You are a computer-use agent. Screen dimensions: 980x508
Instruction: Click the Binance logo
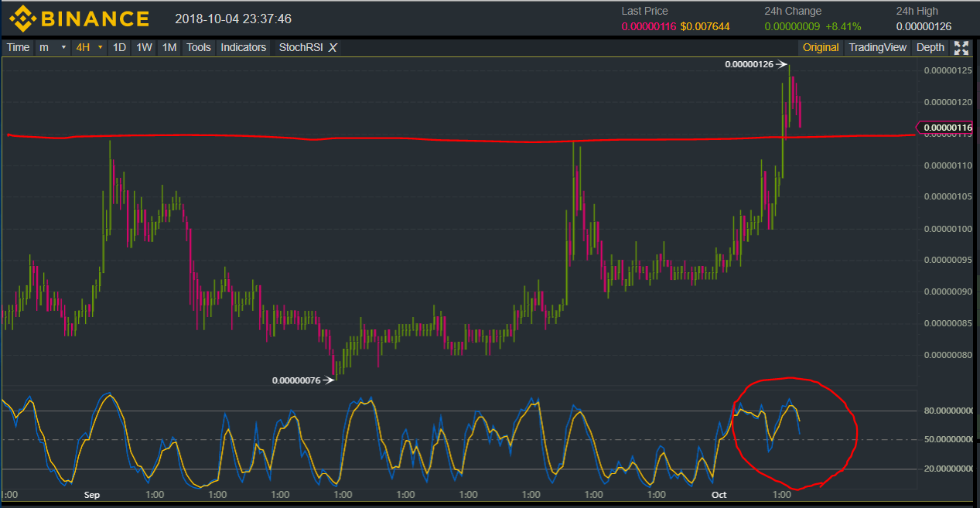pyautogui.click(x=79, y=18)
